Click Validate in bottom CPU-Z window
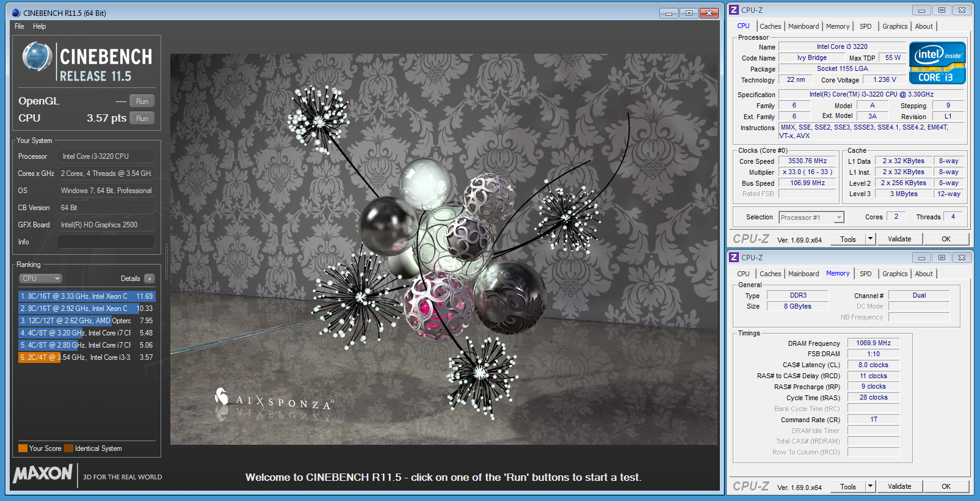The image size is (980, 501). pos(899,487)
